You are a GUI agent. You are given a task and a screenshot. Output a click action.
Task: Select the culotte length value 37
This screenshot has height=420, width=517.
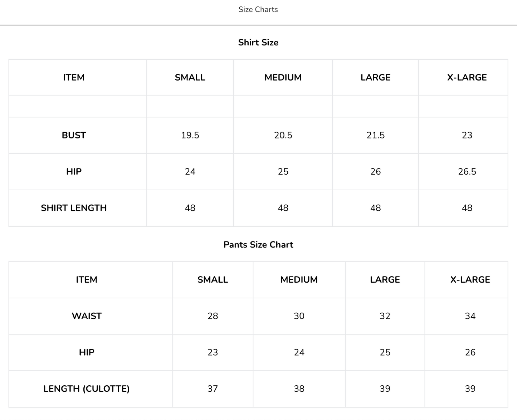point(213,389)
